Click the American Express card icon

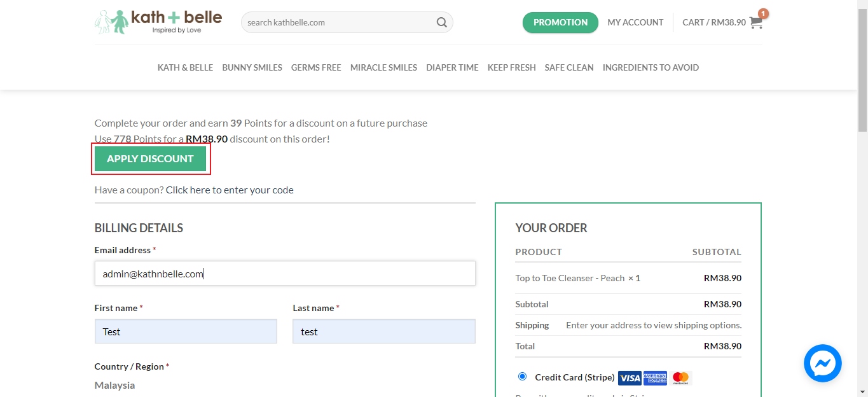tap(655, 378)
